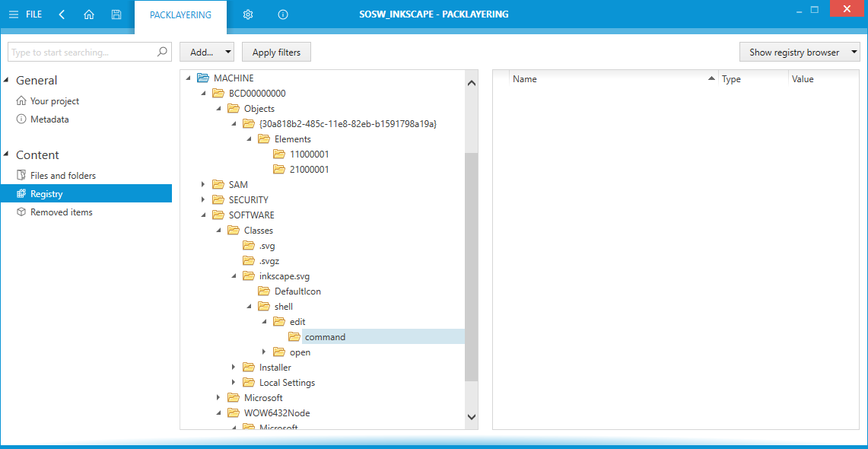
Task: Expand the Installer node
Action: pos(234,367)
